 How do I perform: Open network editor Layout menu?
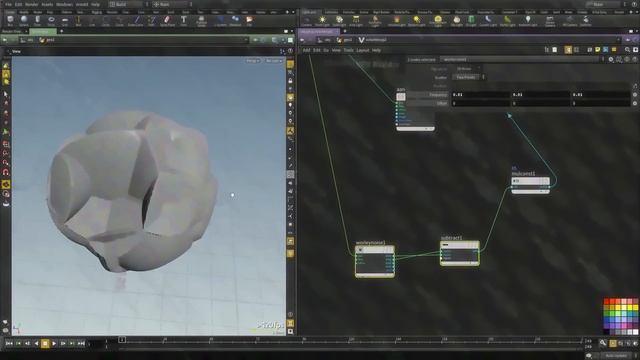click(x=363, y=50)
